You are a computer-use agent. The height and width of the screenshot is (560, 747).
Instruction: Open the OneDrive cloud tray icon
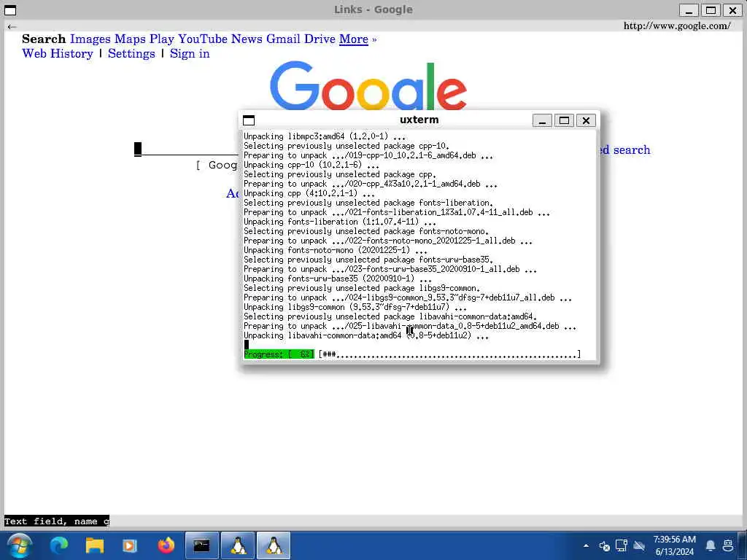[x=639, y=545]
